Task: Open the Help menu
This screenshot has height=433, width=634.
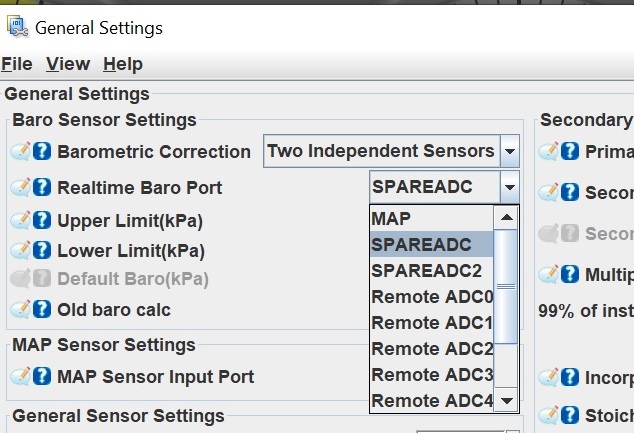Action: (123, 64)
